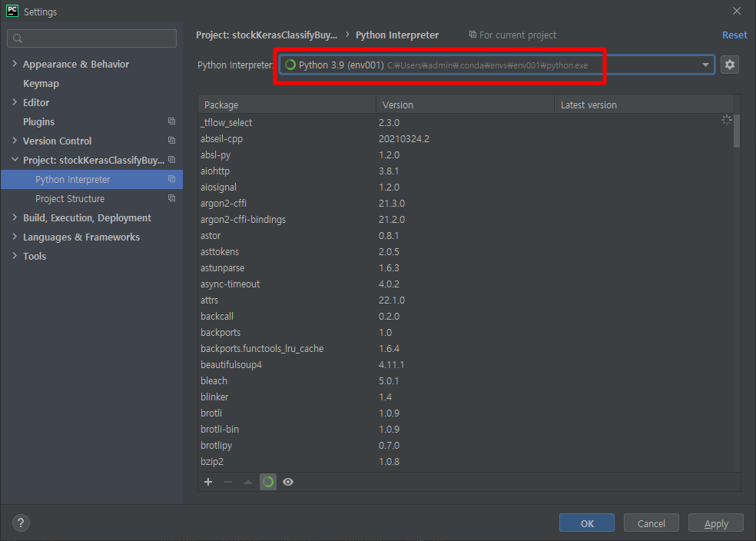Click the interpreter settings gear icon

(729, 65)
